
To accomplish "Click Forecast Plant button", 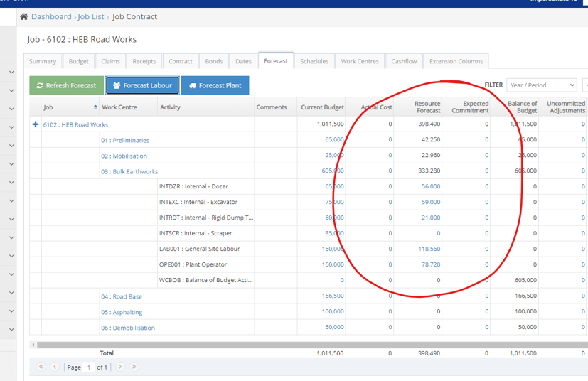I will tap(215, 85).
